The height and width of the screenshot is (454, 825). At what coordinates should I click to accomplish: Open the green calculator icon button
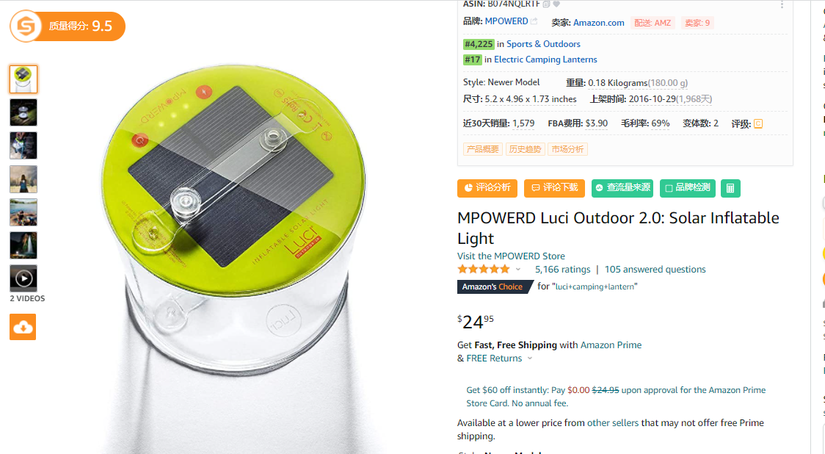coord(730,188)
